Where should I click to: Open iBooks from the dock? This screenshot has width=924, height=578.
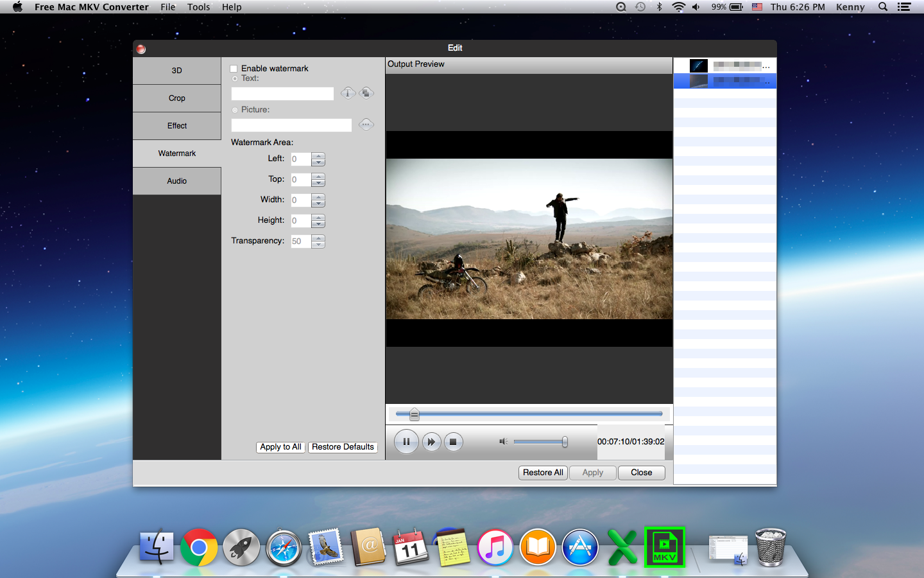tap(538, 547)
